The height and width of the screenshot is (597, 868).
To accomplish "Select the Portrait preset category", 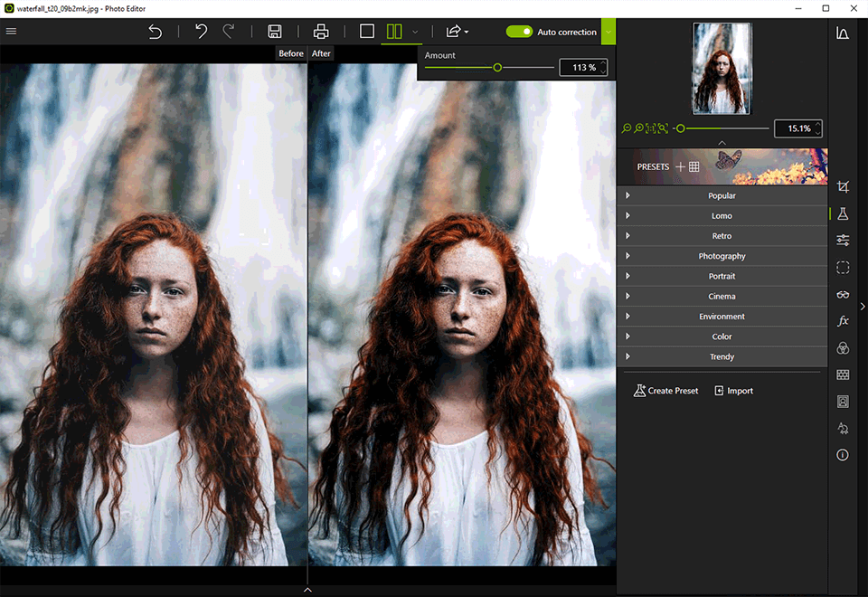I will click(722, 277).
